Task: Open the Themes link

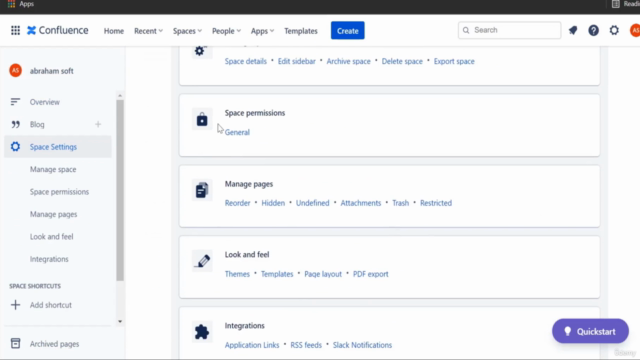Action: click(x=237, y=274)
